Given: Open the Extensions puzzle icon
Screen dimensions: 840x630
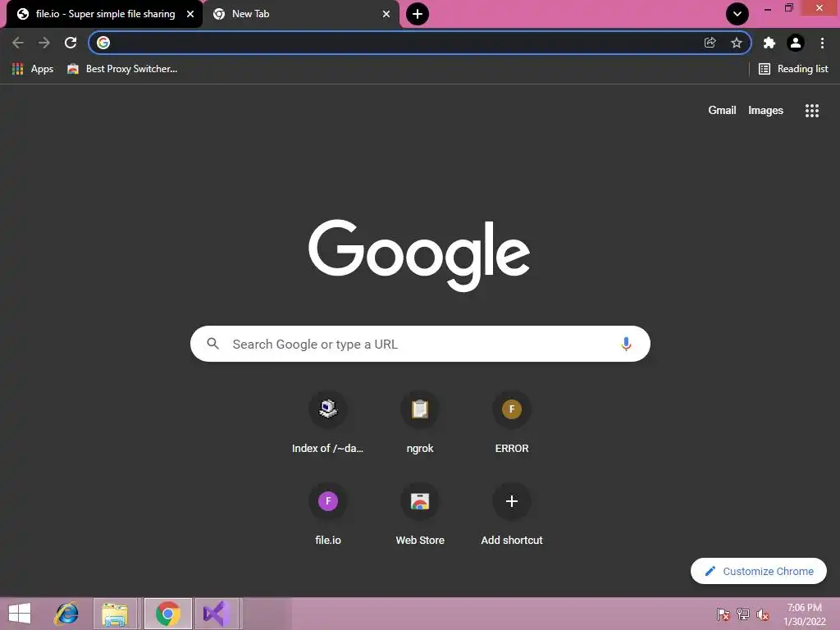Looking at the screenshot, I should 769,43.
